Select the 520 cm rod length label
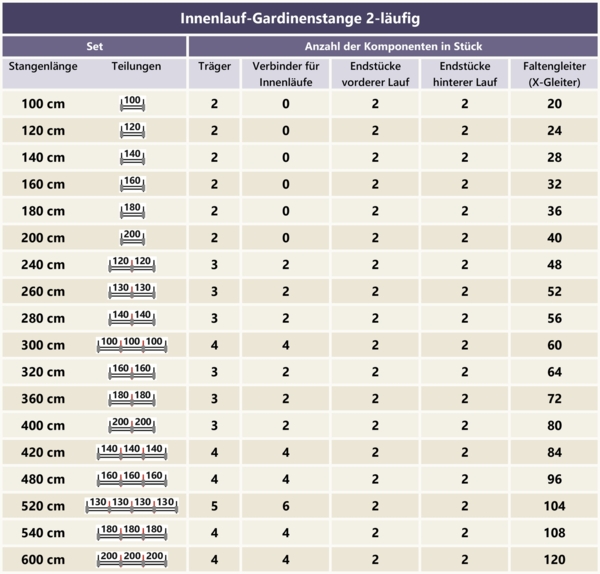This screenshot has width=600, height=574. tap(43, 504)
